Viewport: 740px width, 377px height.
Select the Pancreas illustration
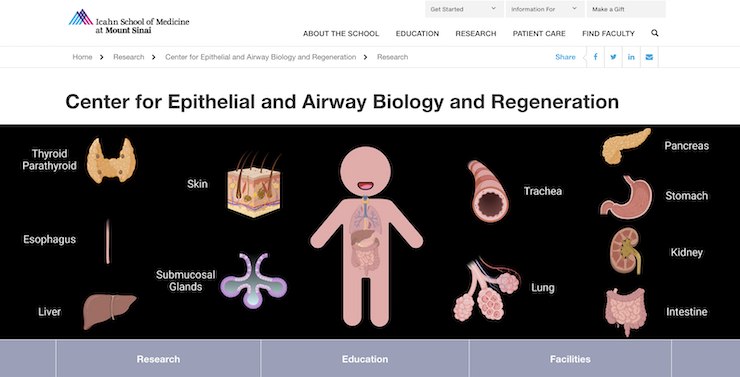(626, 146)
